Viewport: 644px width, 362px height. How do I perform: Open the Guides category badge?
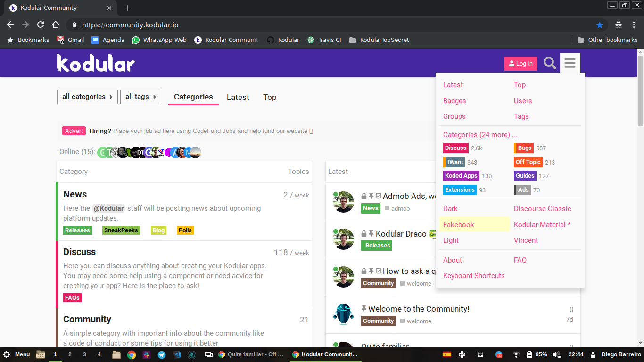pyautogui.click(x=525, y=176)
